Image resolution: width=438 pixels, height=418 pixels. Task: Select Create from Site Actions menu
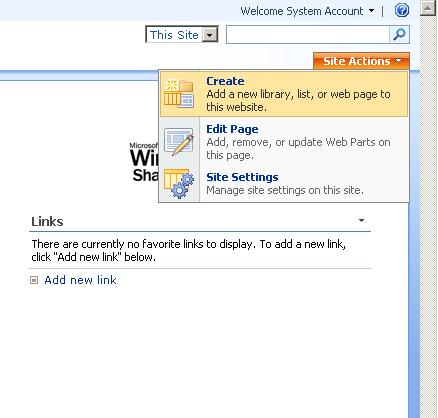point(284,94)
